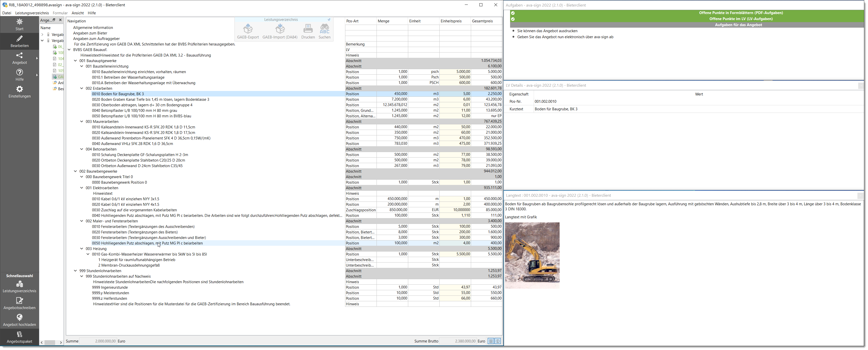
Task: Close the LV Details panel
Action: click(861, 85)
